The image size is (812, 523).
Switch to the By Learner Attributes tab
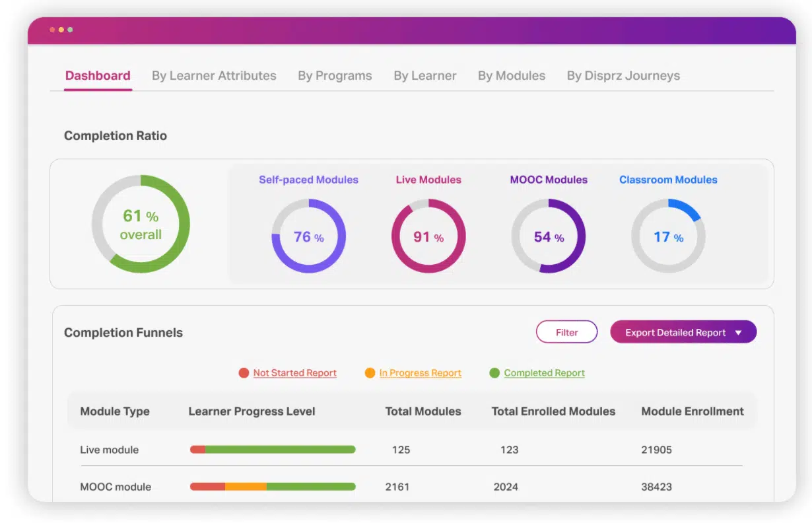pos(214,76)
